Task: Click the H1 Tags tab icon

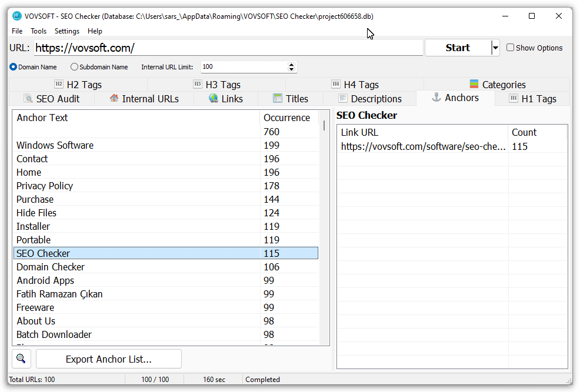Action: click(514, 98)
